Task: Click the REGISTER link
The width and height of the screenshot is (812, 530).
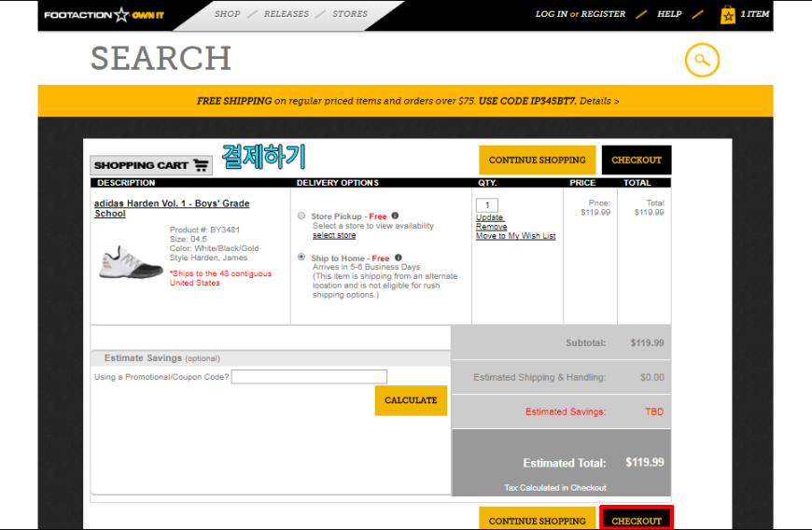Action: click(603, 14)
